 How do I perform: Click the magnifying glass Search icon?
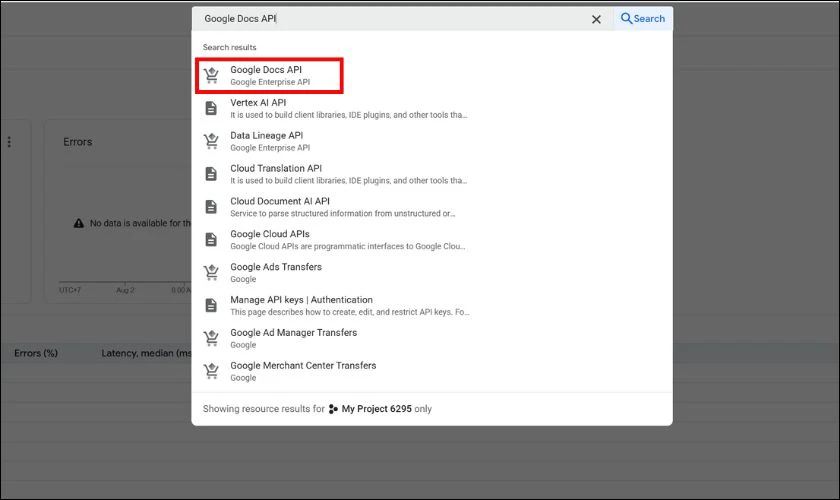[626, 18]
